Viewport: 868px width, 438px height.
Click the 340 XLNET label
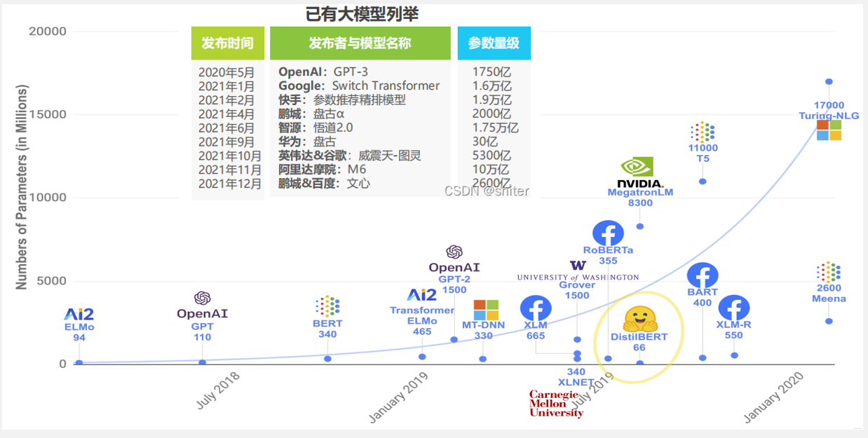[576, 377]
